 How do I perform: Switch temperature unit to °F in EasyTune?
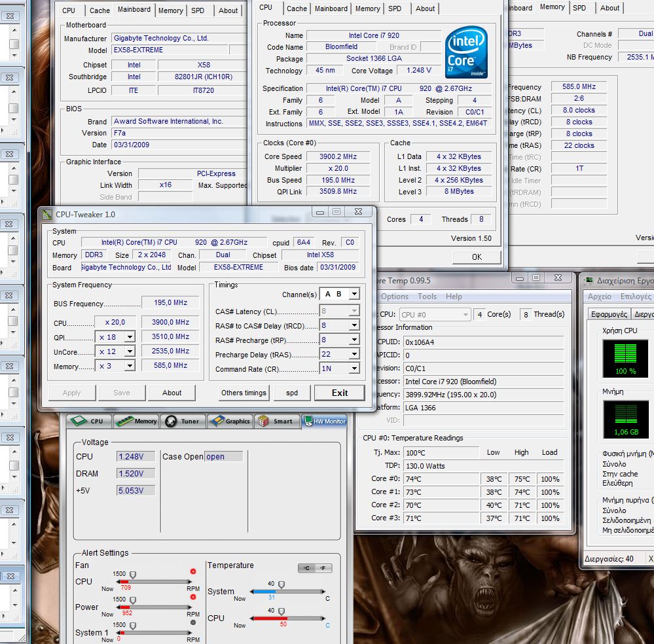pos(323,567)
